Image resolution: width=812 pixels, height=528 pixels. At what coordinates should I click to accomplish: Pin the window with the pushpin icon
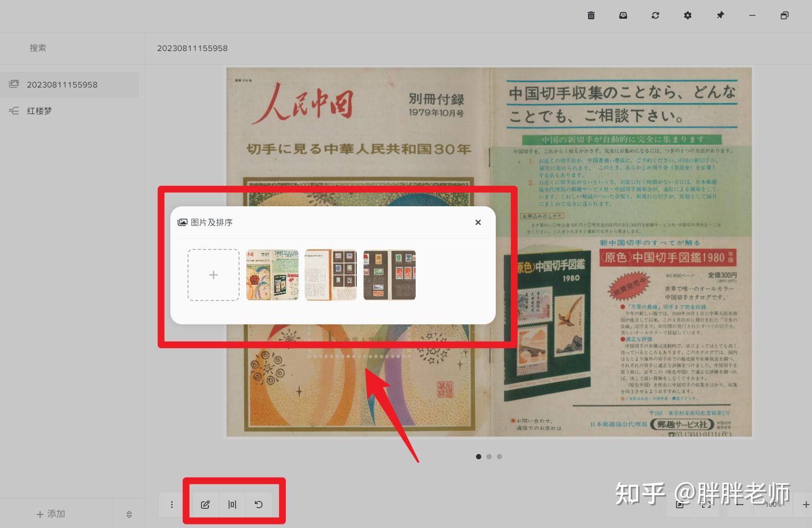point(720,15)
